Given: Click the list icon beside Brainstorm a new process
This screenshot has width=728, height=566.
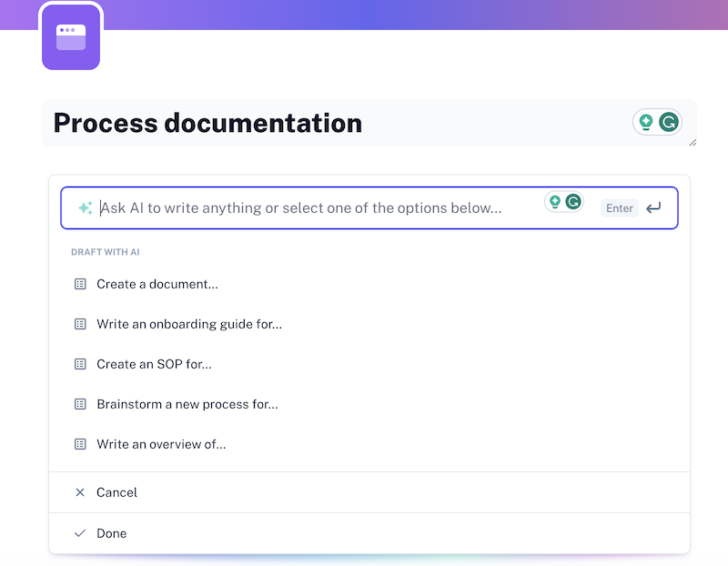Looking at the screenshot, I should (x=80, y=404).
